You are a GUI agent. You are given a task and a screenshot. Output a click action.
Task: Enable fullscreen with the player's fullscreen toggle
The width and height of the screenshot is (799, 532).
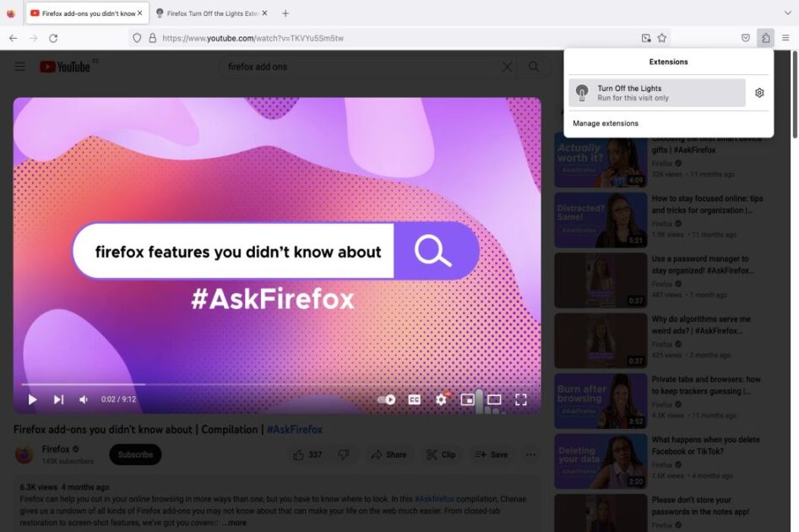[523, 399]
